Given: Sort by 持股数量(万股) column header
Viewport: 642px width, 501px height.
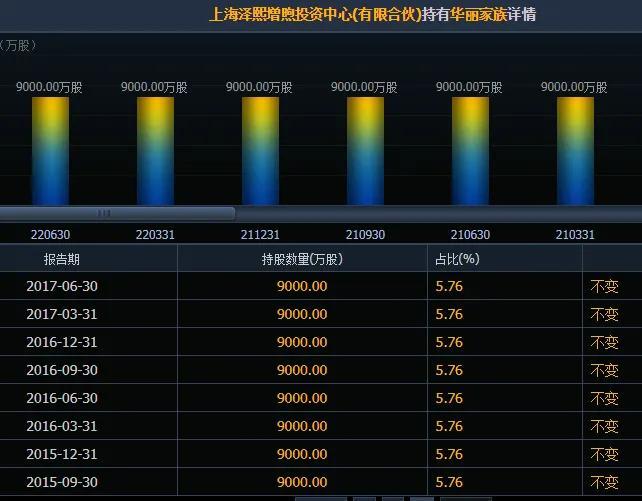Looking at the screenshot, I should pyautogui.click(x=302, y=259).
